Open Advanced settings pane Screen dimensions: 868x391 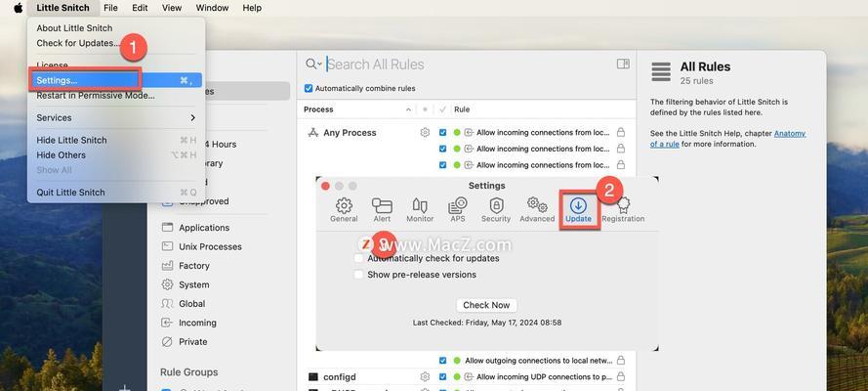click(537, 210)
